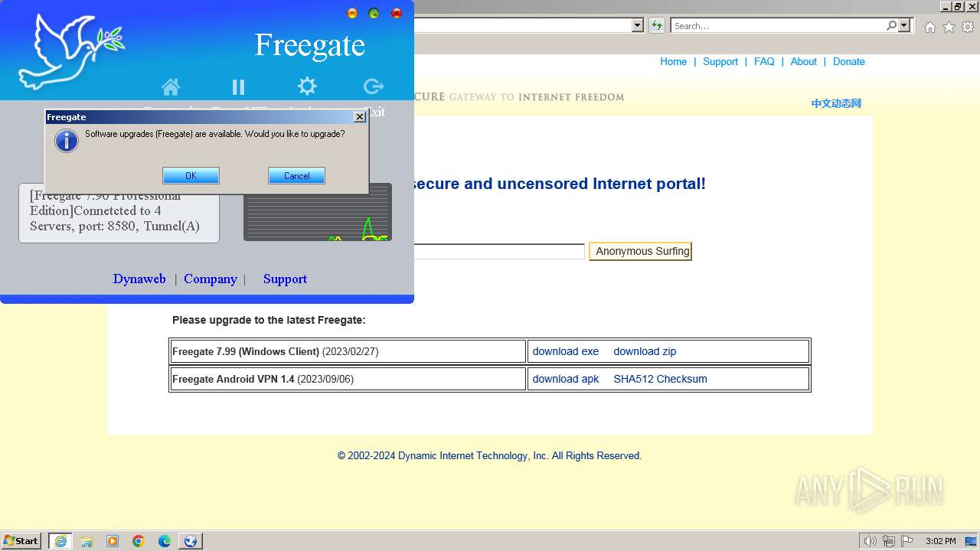Open Microsoft Edge from the taskbar
This screenshot has height=551, width=980.
click(165, 541)
